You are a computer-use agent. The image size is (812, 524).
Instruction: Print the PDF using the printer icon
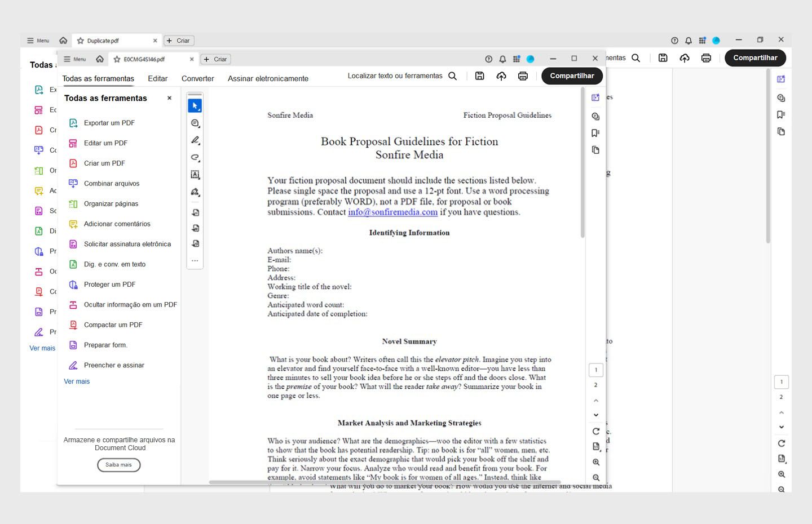(523, 76)
